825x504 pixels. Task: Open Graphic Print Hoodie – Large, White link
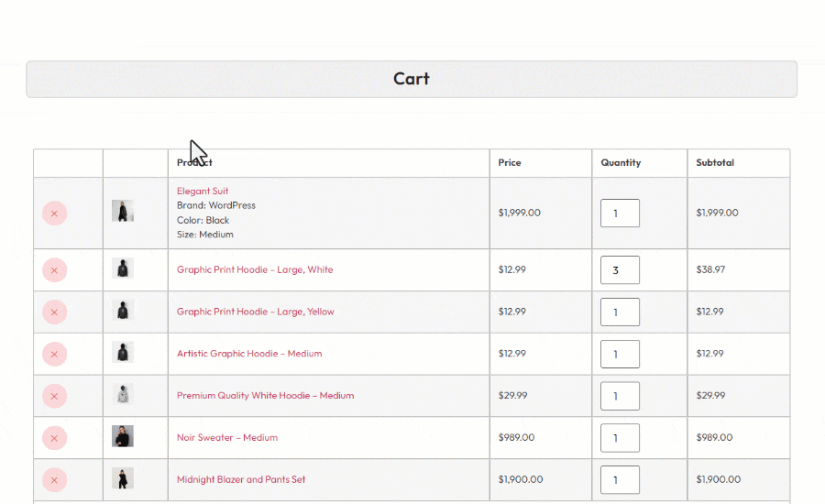coord(255,270)
